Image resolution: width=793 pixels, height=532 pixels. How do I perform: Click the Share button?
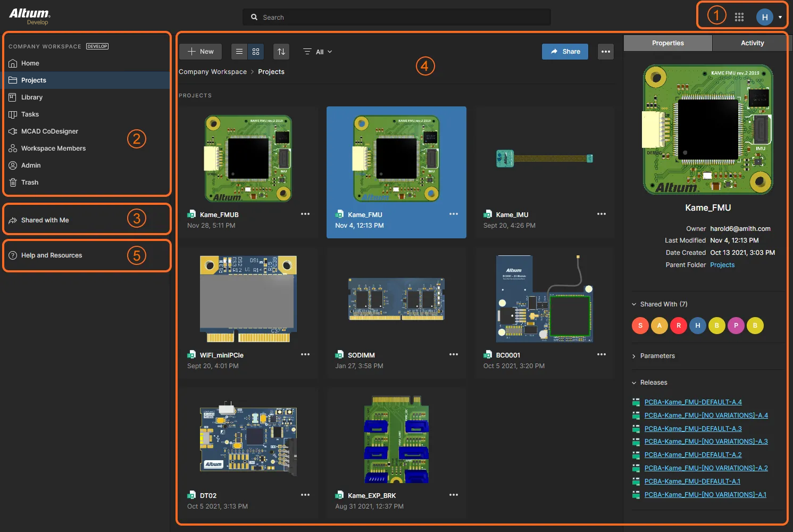(565, 52)
